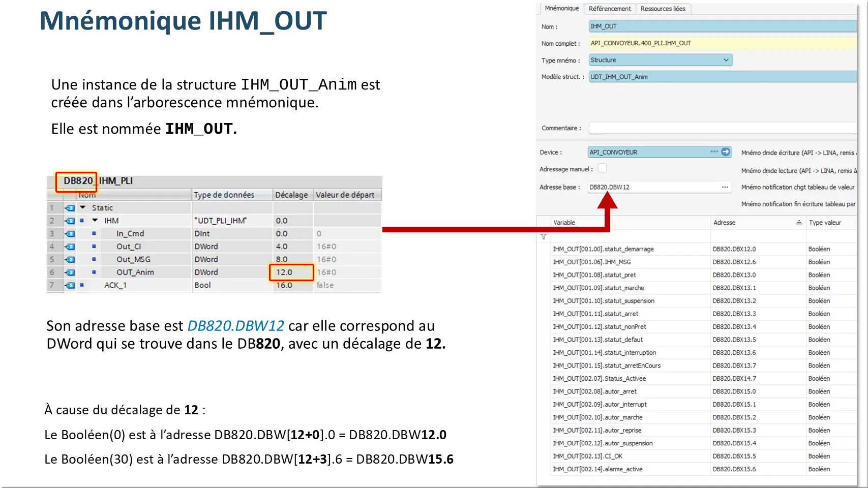Click the tag icon on the ACK_1 row
Screen dimensions: 868x488
tap(70, 285)
